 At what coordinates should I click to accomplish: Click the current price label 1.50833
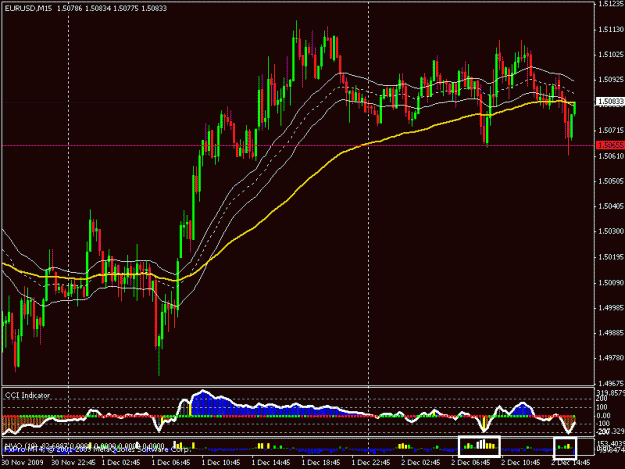[x=610, y=102]
